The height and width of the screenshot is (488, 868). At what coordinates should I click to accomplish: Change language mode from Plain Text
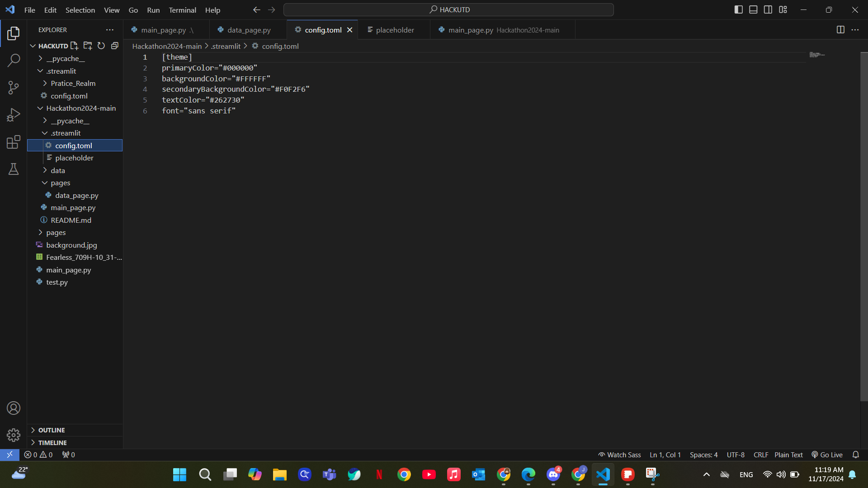[x=788, y=455]
